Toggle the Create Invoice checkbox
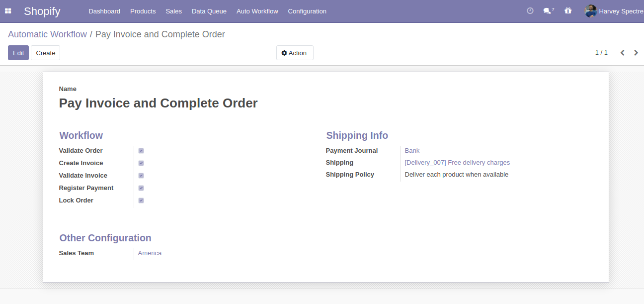644x304 pixels. coord(141,163)
